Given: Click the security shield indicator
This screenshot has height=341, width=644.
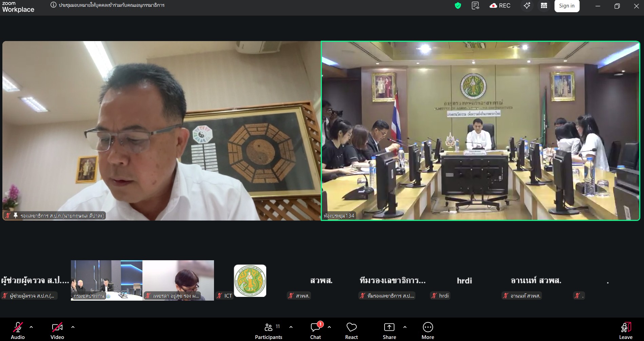Looking at the screenshot, I should coord(457,6).
